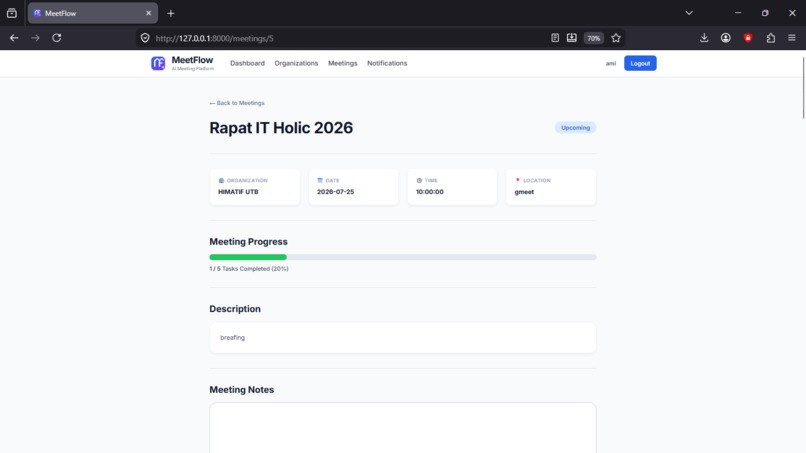The height and width of the screenshot is (453, 806).
Task: Click the '10:00:00' time value
Action: click(x=430, y=192)
